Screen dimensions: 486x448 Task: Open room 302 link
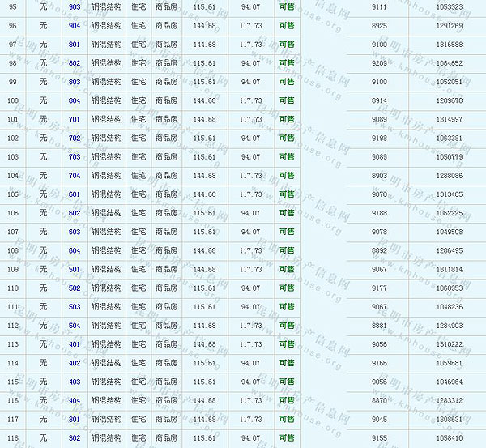point(75,438)
